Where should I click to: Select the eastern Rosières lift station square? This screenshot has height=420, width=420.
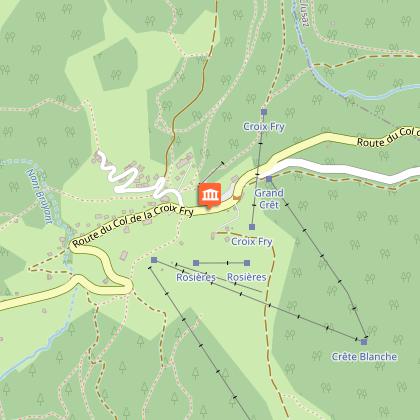(x=247, y=263)
